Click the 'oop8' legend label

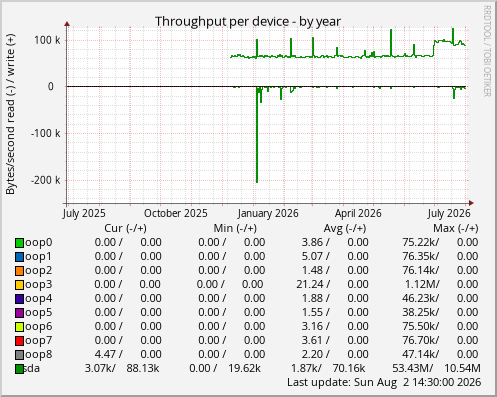pos(39,355)
